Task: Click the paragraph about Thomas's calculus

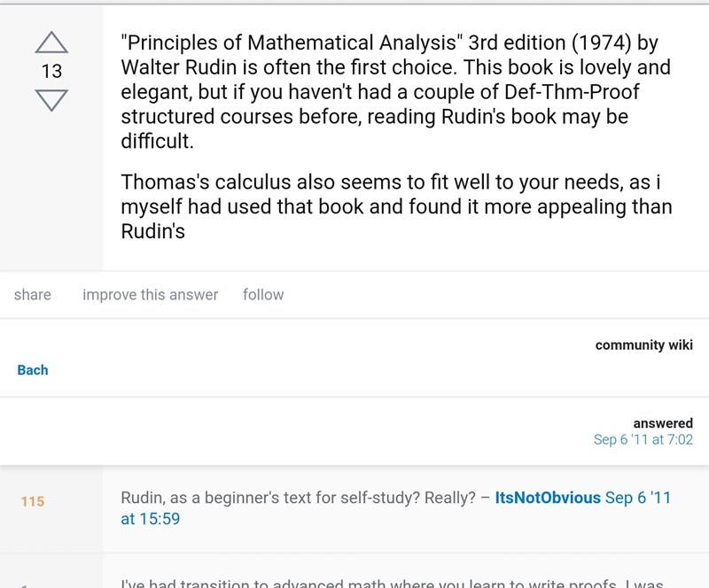Action: click(x=396, y=206)
